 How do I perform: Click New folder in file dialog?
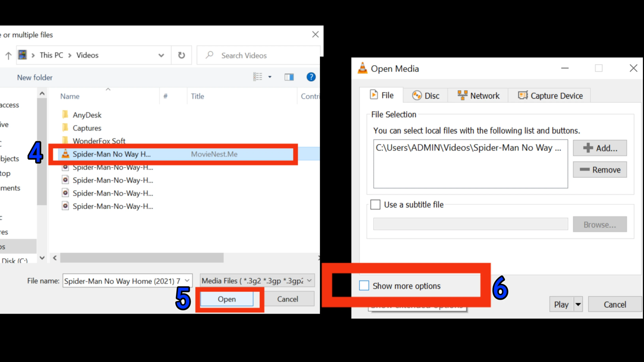point(35,77)
